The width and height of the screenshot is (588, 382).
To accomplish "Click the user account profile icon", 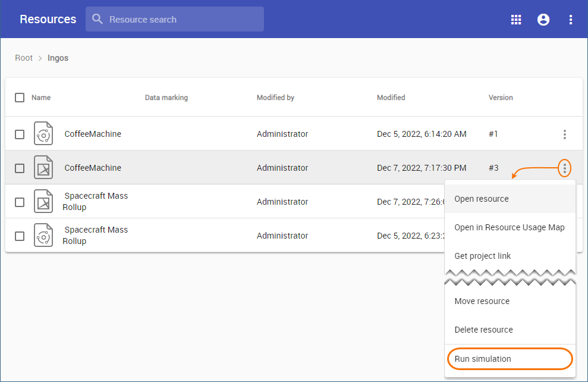I will click(543, 20).
